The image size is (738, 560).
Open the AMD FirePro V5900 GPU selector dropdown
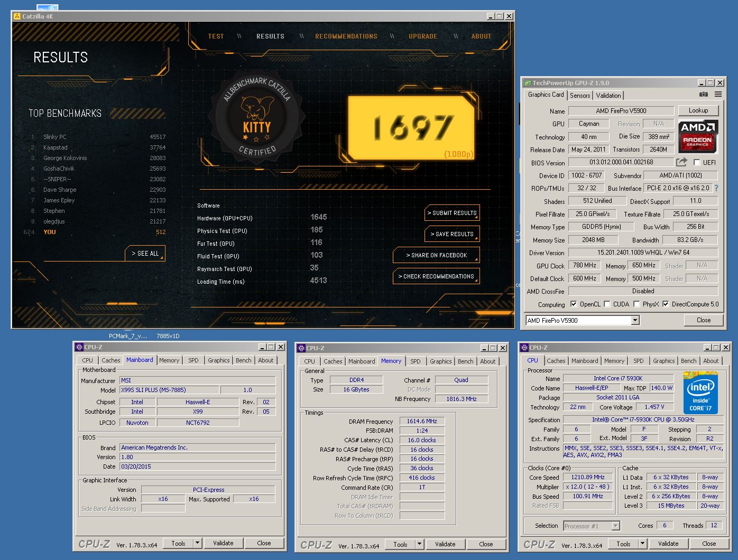[635, 320]
